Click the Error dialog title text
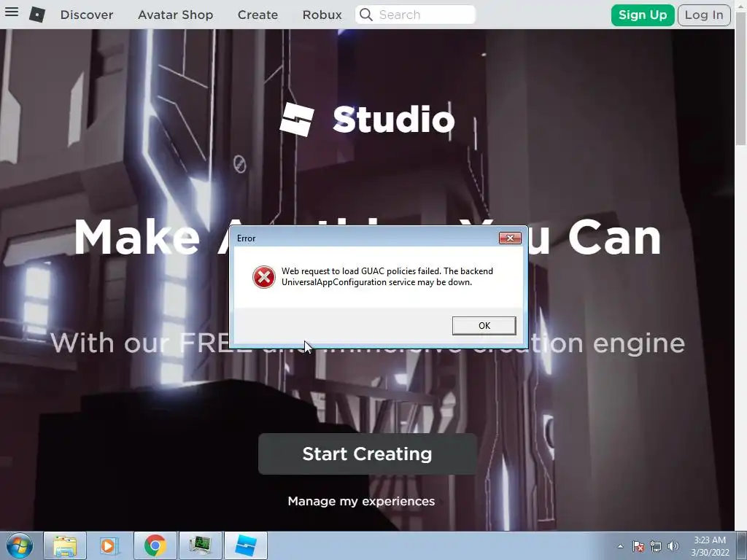 (x=247, y=238)
